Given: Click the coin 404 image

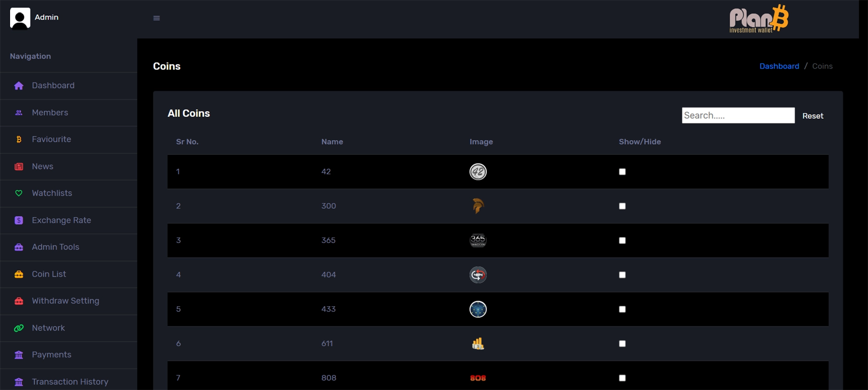Looking at the screenshot, I should click(478, 275).
